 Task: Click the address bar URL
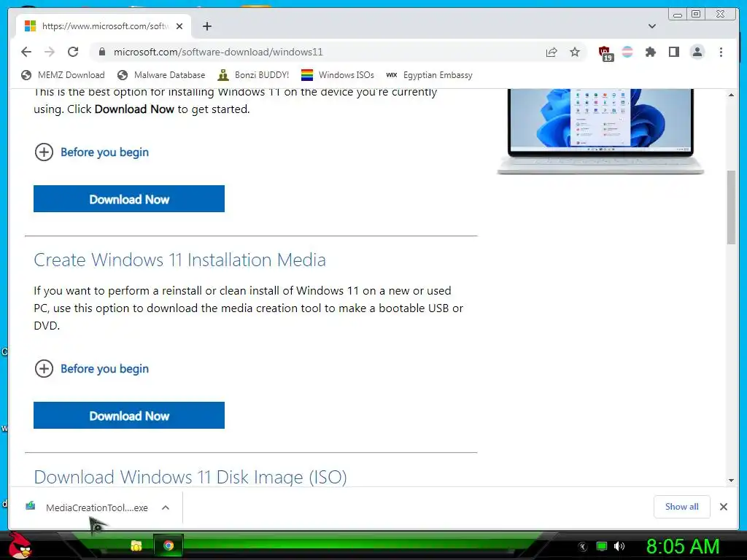click(217, 52)
